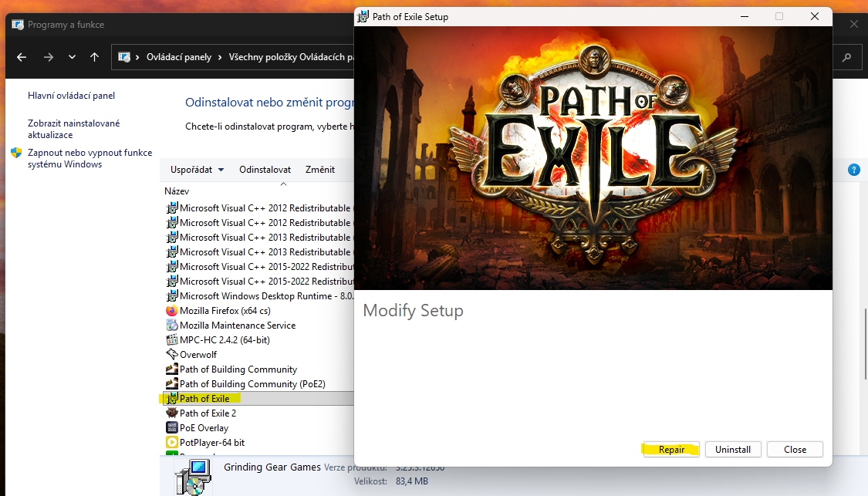The width and height of the screenshot is (868, 496).
Task: Select Path of Exile 2 entry text
Action: tap(208, 413)
